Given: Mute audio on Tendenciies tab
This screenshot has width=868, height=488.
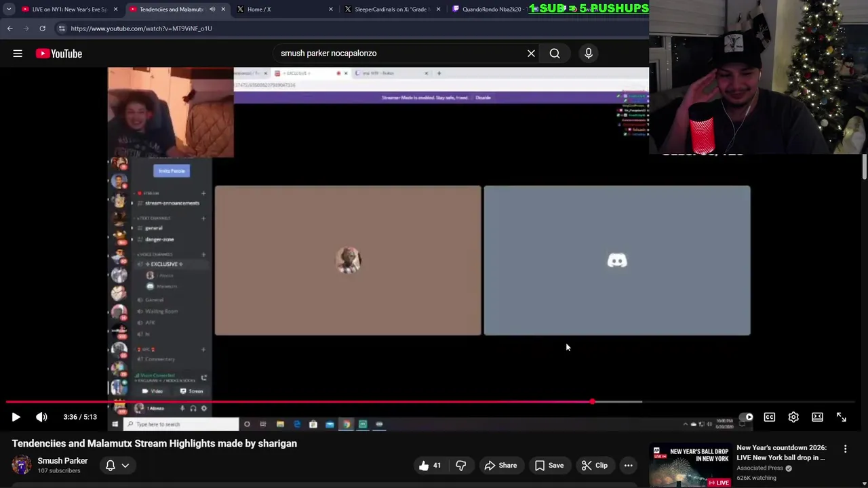Looking at the screenshot, I should 212,9.
